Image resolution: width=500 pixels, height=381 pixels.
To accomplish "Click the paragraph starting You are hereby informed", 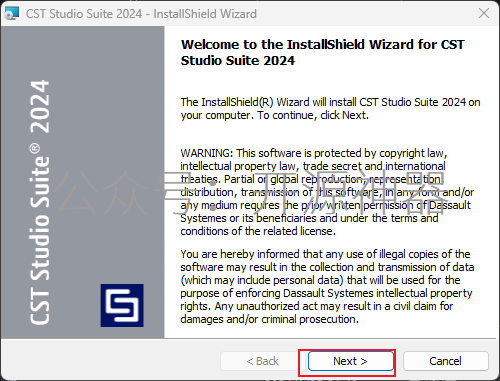I will click(327, 286).
